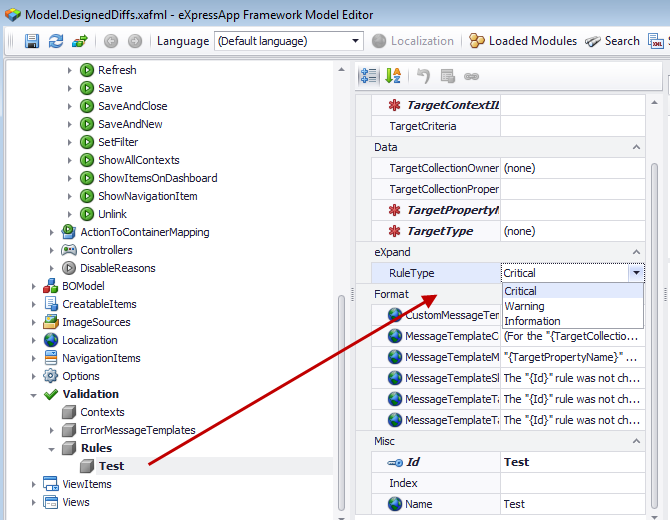The height and width of the screenshot is (520, 670).
Task: Expand the ErrorMessageTemplates node
Action: 52,430
